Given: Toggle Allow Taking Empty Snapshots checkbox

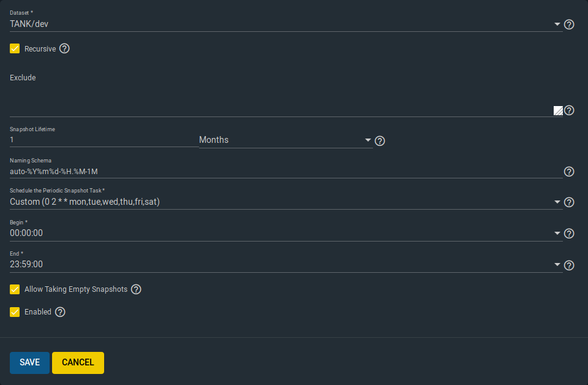Looking at the screenshot, I should 15,289.
